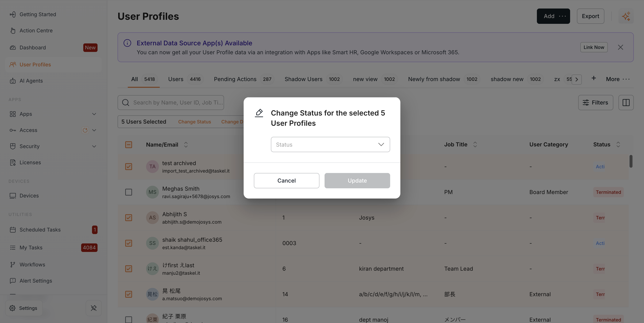Uncheck the Abhijith S row checkbox
Screen dimensions: 644x323
[x=128, y=218]
